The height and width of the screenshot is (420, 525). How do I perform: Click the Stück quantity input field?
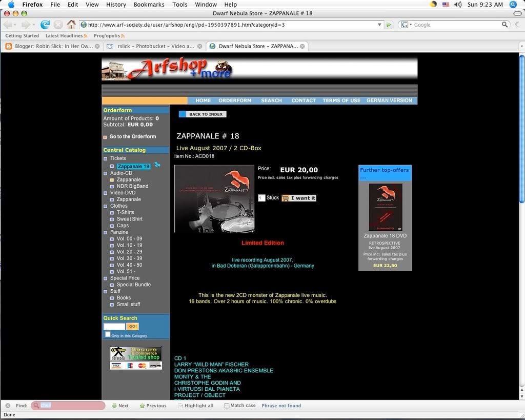pyautogui.click(x=261, y=198)
